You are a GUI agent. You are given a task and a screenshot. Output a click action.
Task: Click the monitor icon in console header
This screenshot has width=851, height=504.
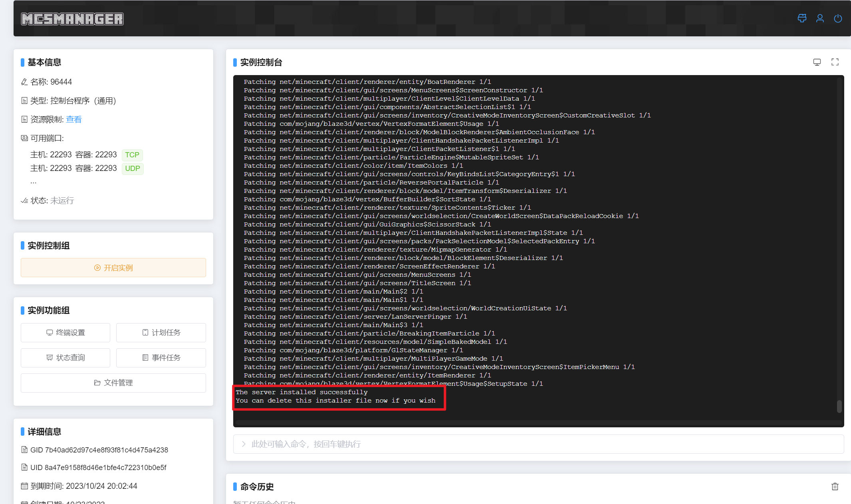[817, 62]
